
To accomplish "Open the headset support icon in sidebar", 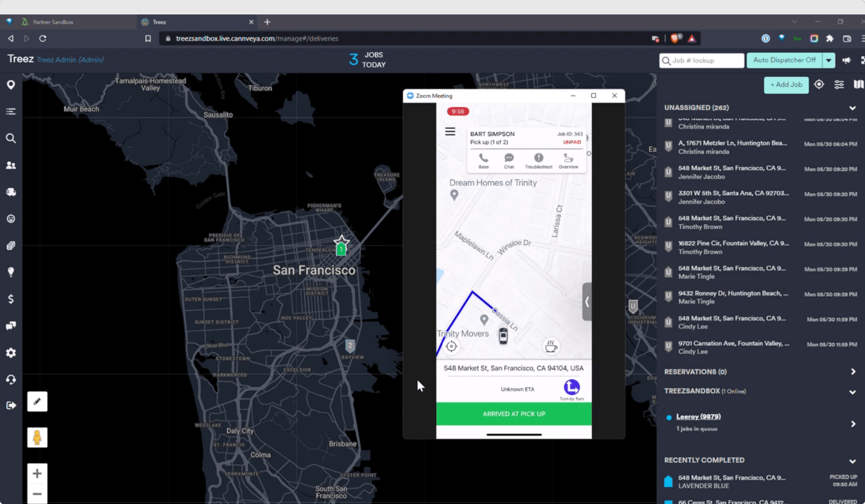I will pos(11,379).
